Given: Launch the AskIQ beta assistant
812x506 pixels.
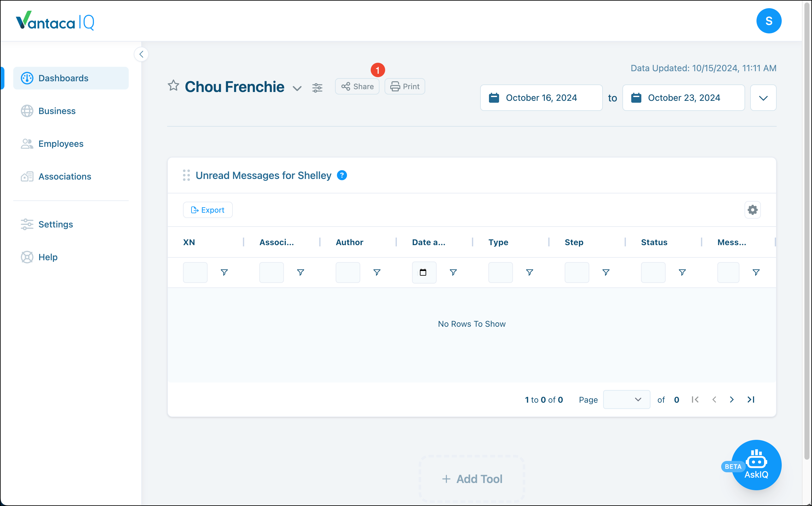Looking at the screenshot, I should click(x=757, y=465).
